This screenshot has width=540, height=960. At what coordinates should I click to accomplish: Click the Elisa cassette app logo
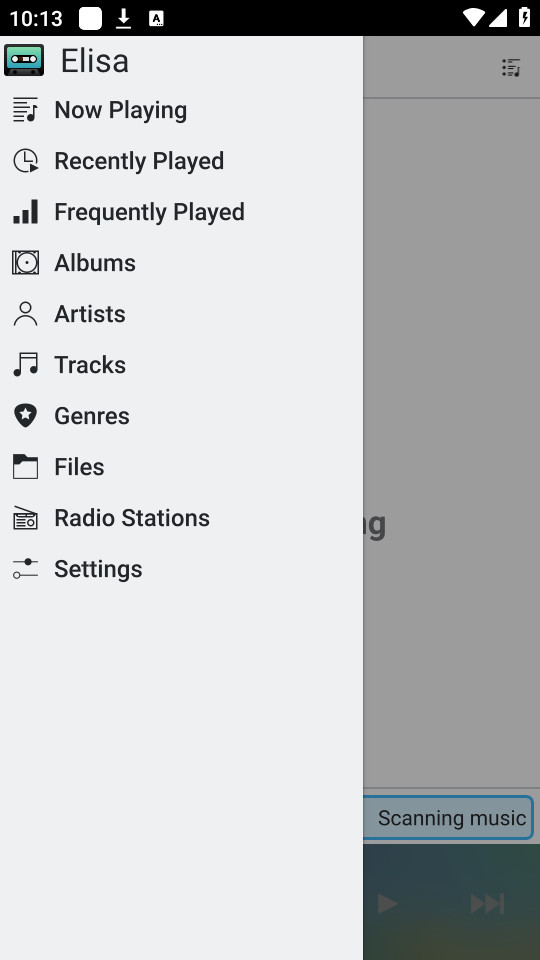tap(24, 60)
